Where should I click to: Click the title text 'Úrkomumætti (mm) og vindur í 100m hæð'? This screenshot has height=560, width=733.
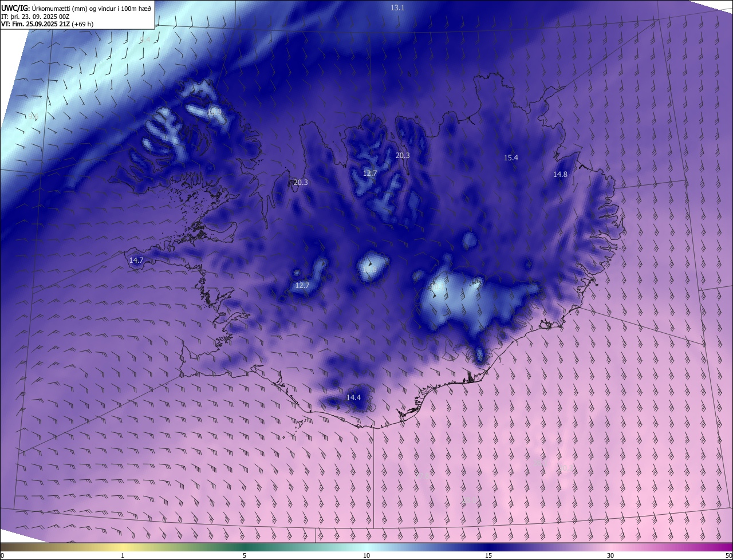pos(90,8)
